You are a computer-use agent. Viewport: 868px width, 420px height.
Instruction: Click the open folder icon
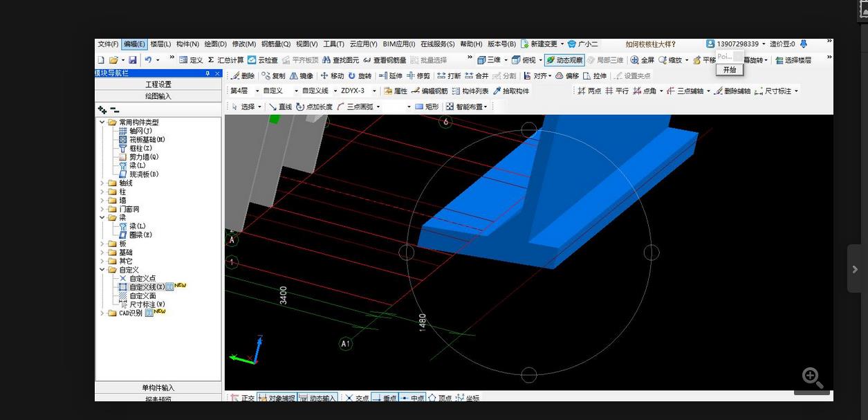(113, 60)
